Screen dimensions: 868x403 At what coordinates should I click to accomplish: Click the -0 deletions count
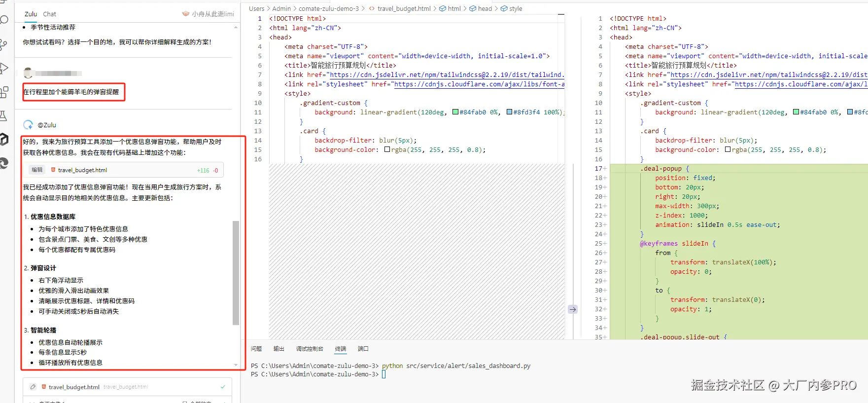tap(215, 170)
